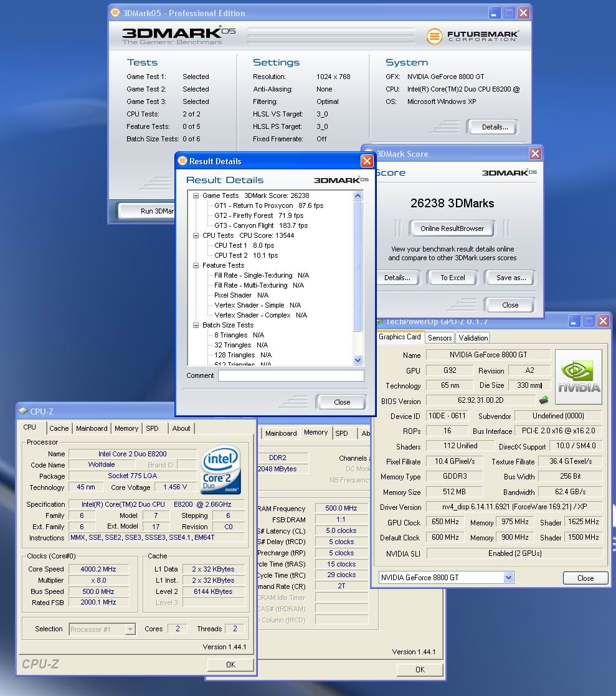
Task: Select the CPU tab in CPU-Z
Action: click(x=30, y=427)
